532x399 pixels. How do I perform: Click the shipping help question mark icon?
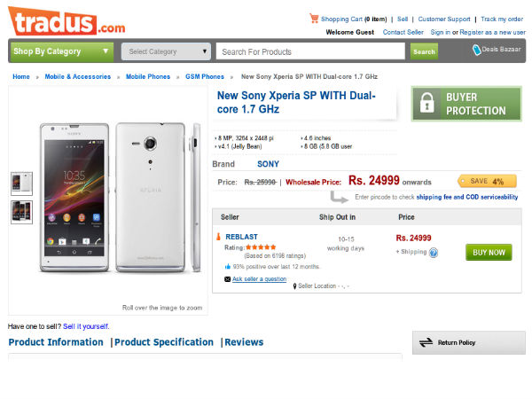433,252
